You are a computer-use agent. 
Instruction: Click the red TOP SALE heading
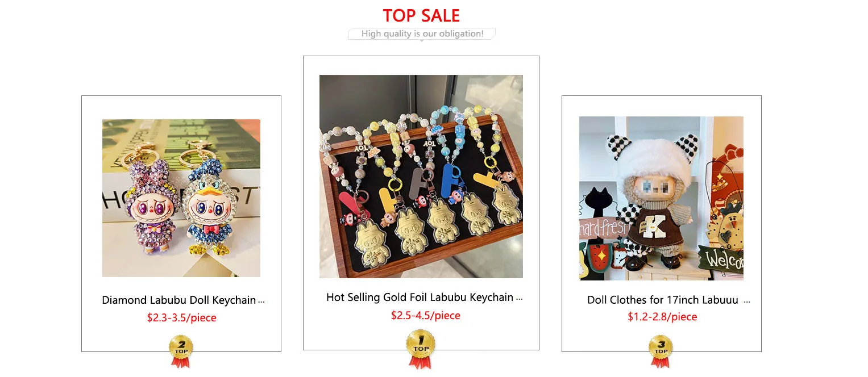click(x=421, y=15)
